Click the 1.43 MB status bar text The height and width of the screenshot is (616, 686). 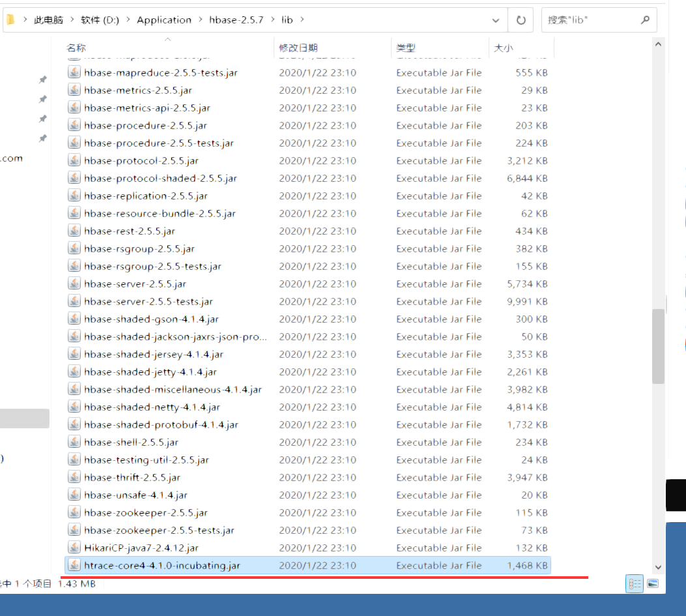pyautogui.click(x=77, y=583)
